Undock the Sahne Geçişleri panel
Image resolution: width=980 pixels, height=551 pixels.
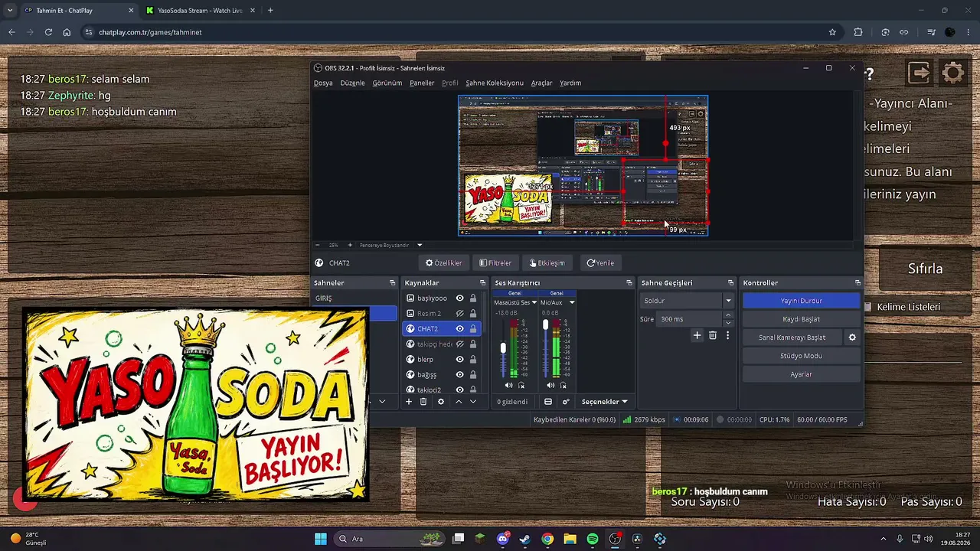(x=730, y=283)
